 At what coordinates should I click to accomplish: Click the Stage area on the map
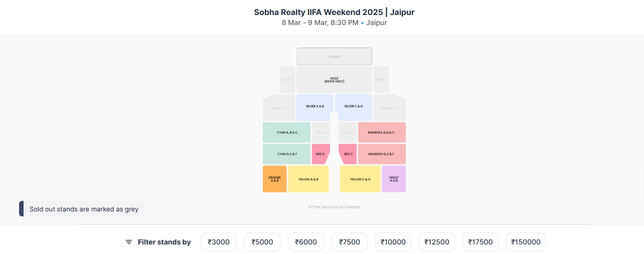334,57
